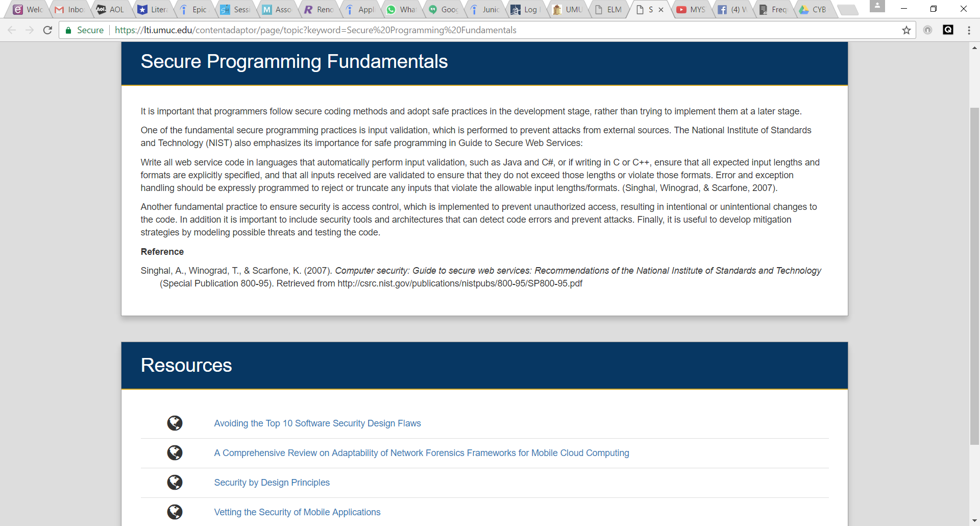
Task: Switch to the AOL tab
Action: (x=111, y=10)
